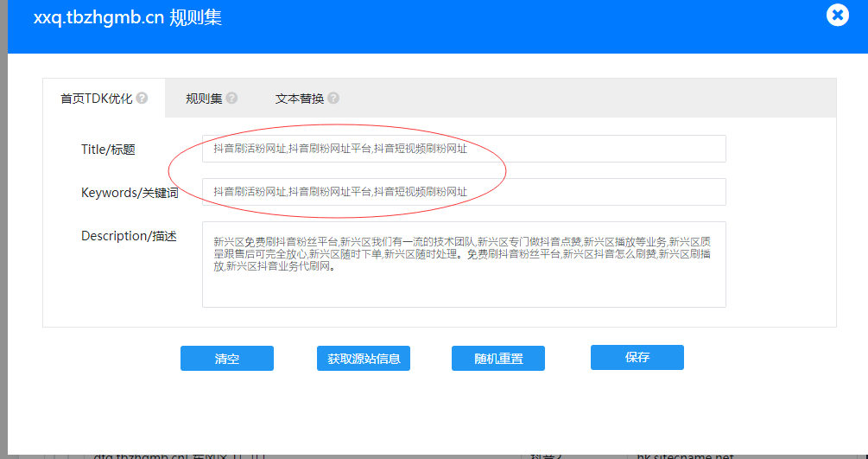Switch to the 首页TDK优化 tab

click(x=104, y=99)
